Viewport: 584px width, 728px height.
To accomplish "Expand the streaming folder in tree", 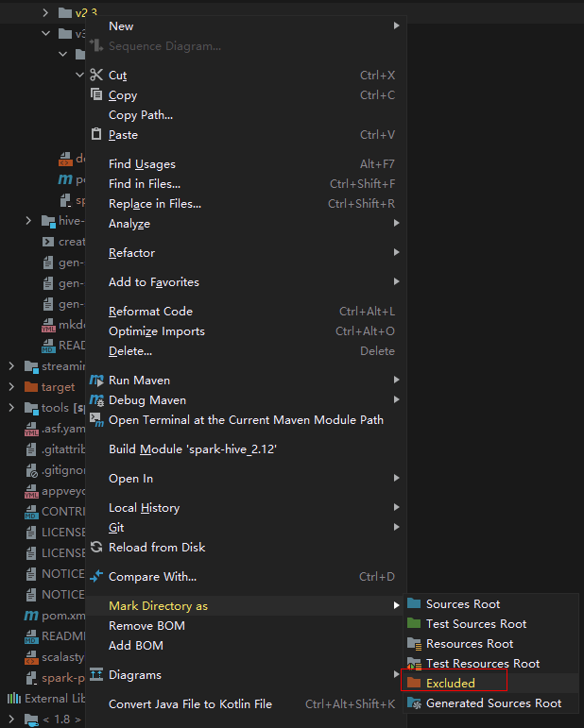I will 10,366.
